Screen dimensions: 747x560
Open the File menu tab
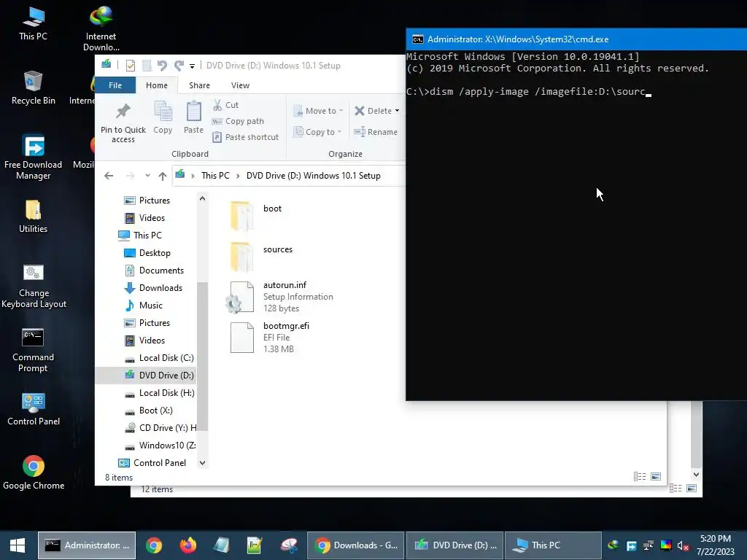pyautogui.click(x=115, y=85)
